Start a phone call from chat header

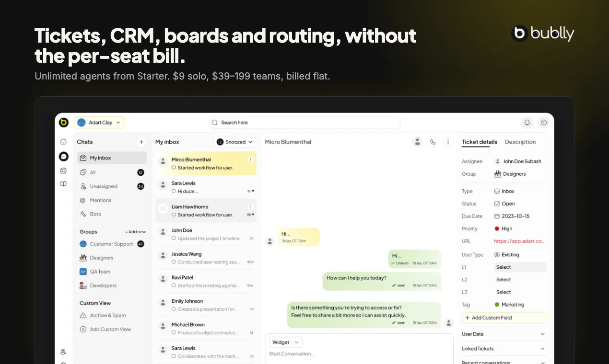tap(433, 142)
